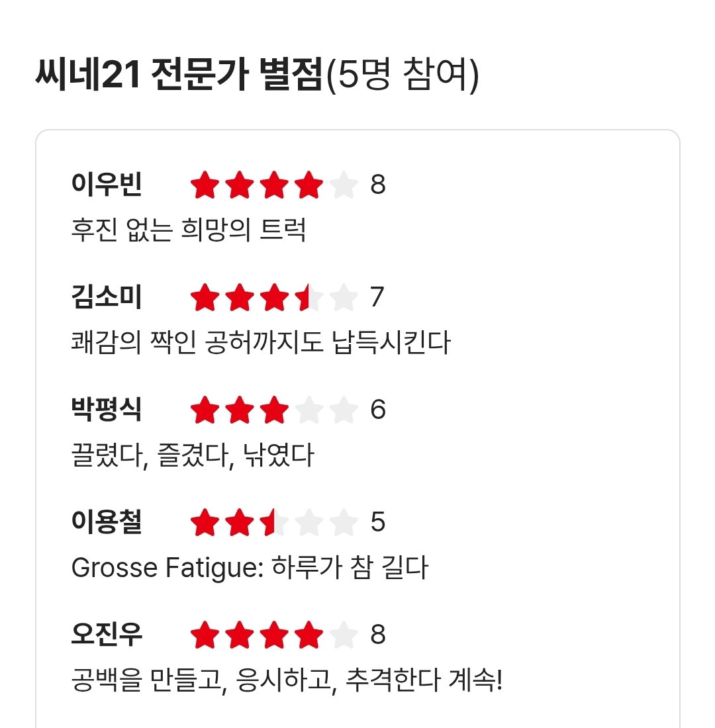Click the empty fourth star in 박평식's rating
Image resolution: width=715 pixels, height=728 pixels.
pyautogui.click(x=309, y=410)
